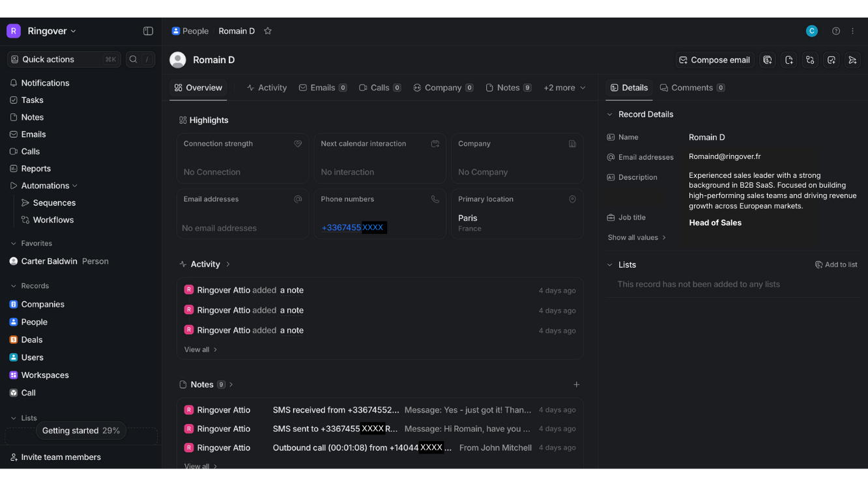The image size is (868, 486).
Task: Collapse the left sidebar with the panel icon
Action: 148,31
